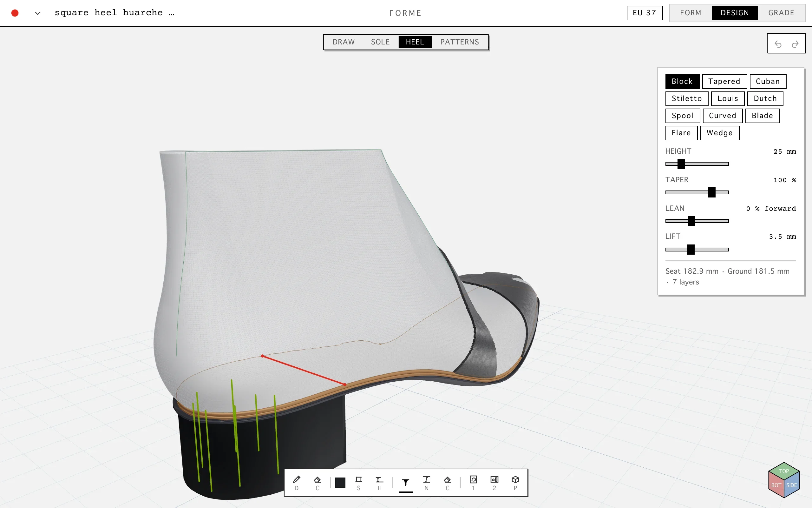Choose the Curved heel style
812x508 pixels.
tap(723, 116)
